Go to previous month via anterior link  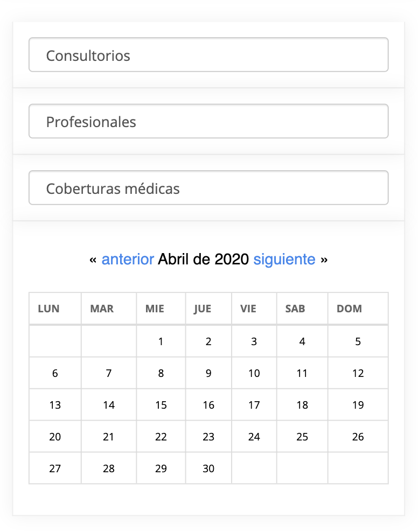tap(128, 259)
